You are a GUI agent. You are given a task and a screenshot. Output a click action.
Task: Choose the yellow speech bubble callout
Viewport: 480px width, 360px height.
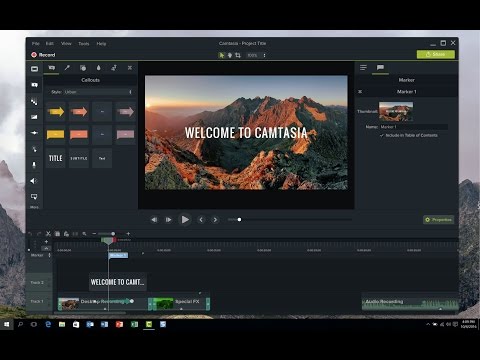(x=56, y=134)
